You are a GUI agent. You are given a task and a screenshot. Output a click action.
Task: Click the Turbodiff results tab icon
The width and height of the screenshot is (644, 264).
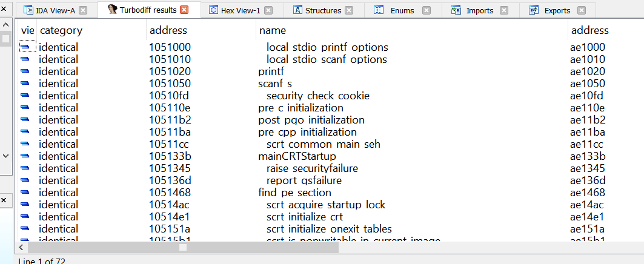coord(112,10)
